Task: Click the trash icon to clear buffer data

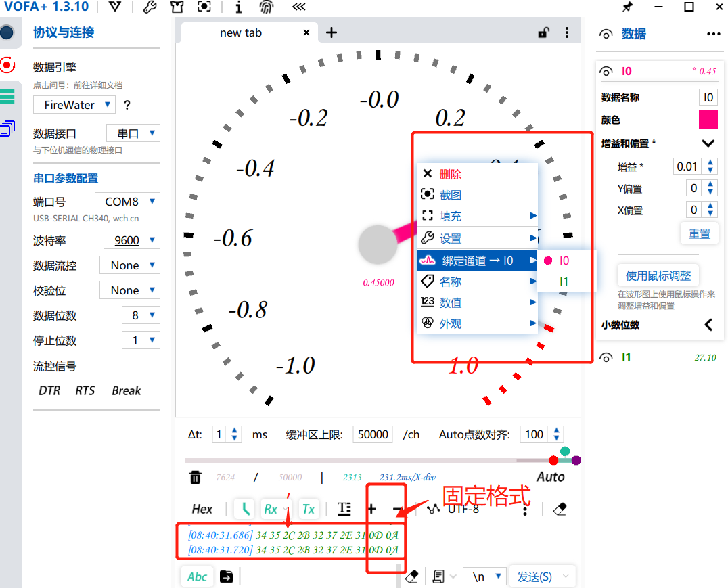Action: pos(195,477)
